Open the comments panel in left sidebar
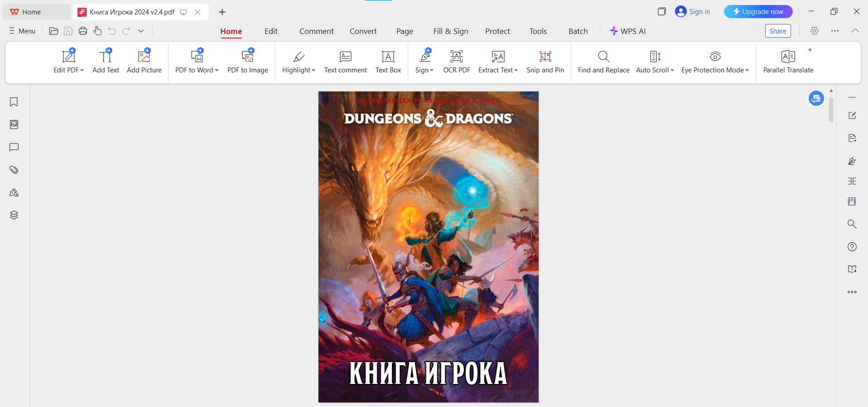 click(14, 147)
